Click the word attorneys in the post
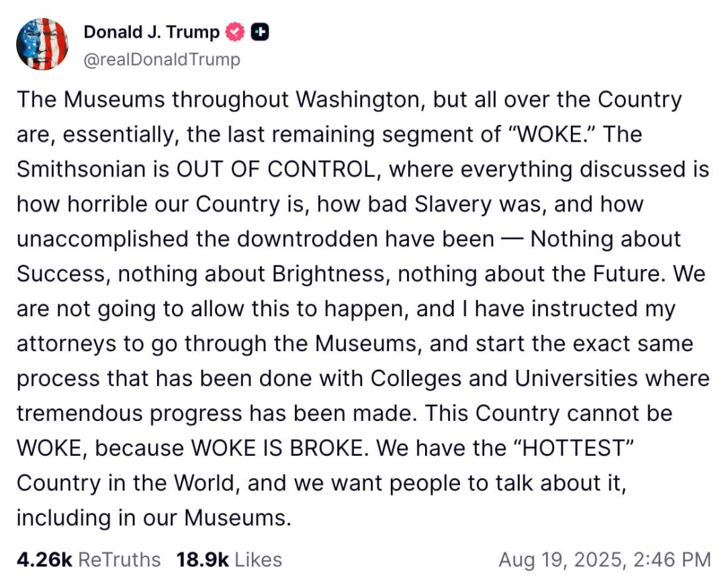Viewport: 728px width, 584px height. [67, 344]
